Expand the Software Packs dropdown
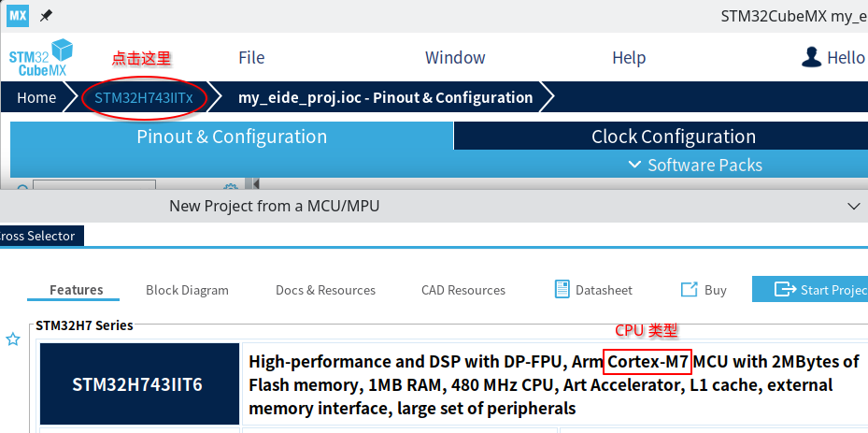The height and width of the screenshot is (433, 868). (696, 165)
